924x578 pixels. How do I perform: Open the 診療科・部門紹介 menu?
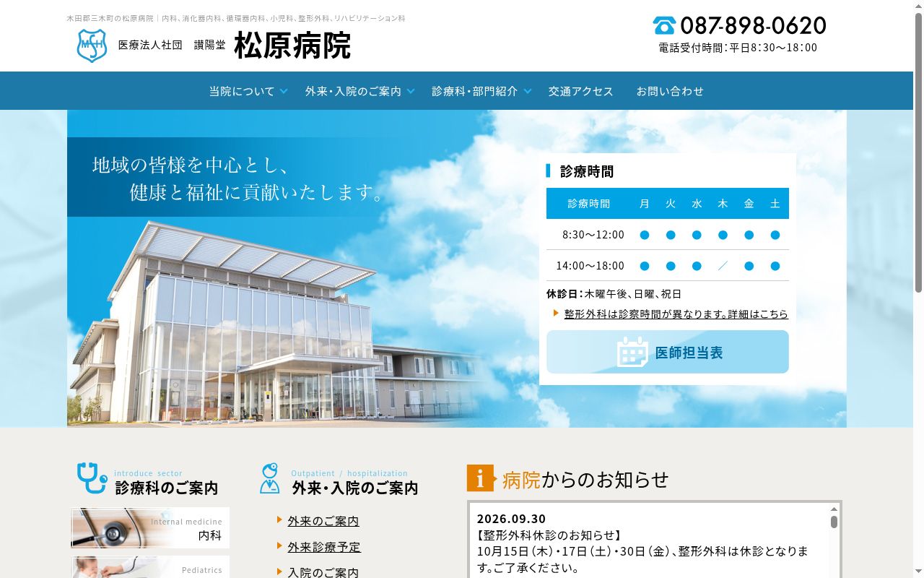coord(475,91)
